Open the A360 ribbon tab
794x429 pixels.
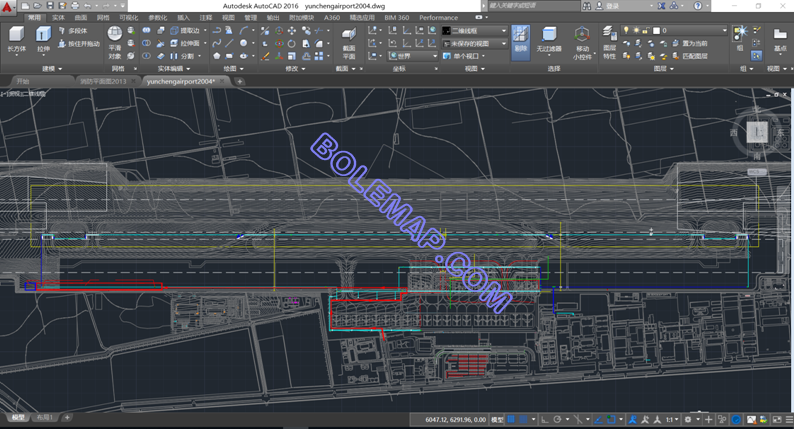coord(332,18)
